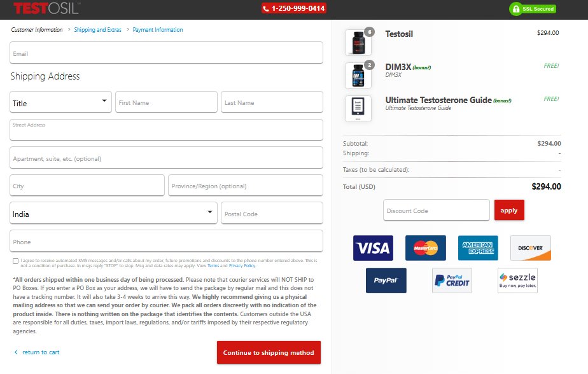The width and height of the screenshot is (588, 374).
Task: Click the Taxes (to be calculated) label
Action: (x=376, y=170)
